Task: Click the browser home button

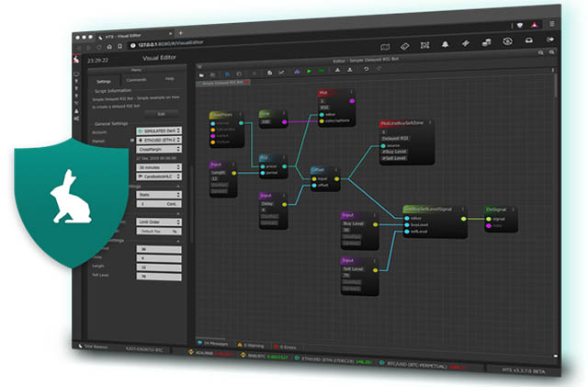Action: (x=109, y=47)
